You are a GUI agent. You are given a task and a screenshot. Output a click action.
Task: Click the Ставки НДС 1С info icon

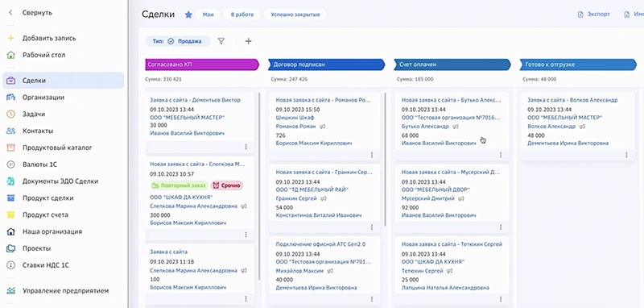tap(10, 265)
